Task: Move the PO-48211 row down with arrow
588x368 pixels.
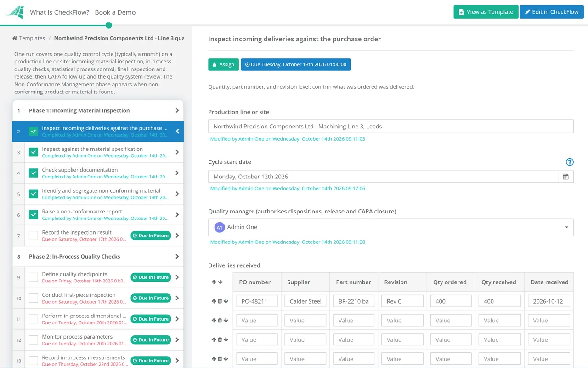Action: point(226,301)
